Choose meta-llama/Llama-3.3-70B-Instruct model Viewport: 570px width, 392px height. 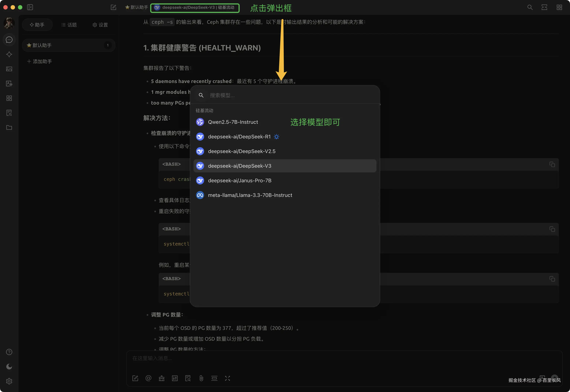tap(250, 195)
